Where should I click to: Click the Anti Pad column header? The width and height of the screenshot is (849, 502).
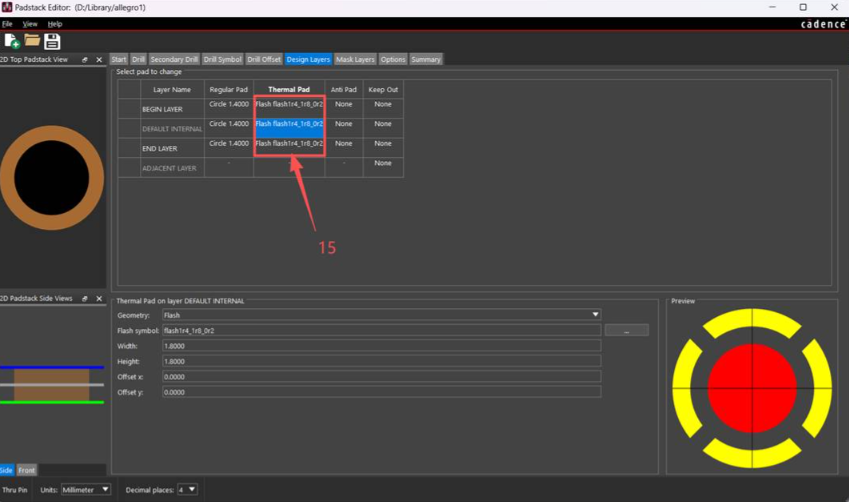pyautogui.click(x=344, y=89)
